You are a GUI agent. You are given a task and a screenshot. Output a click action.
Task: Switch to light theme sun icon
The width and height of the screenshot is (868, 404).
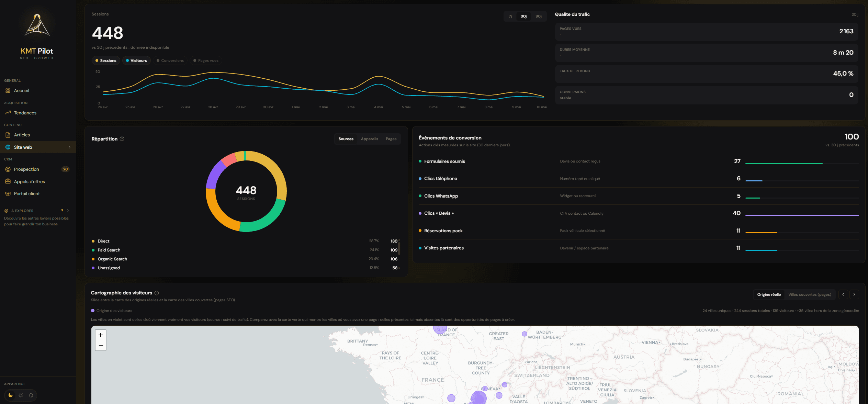(21, 395)
